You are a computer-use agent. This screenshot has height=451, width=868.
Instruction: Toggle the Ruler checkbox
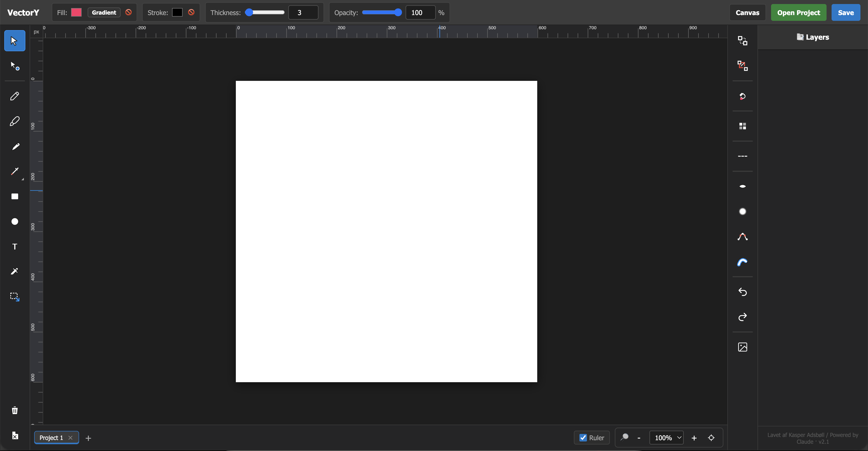(x=583, y=437)
